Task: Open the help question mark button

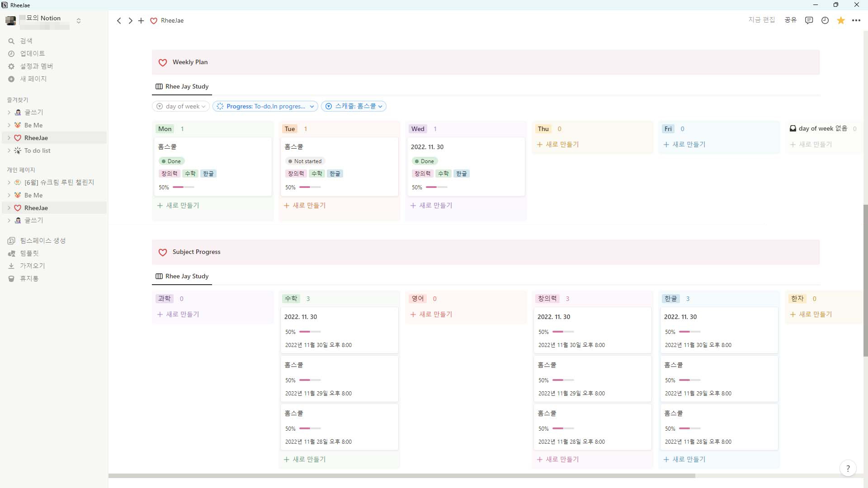Action: click(848, 469)
